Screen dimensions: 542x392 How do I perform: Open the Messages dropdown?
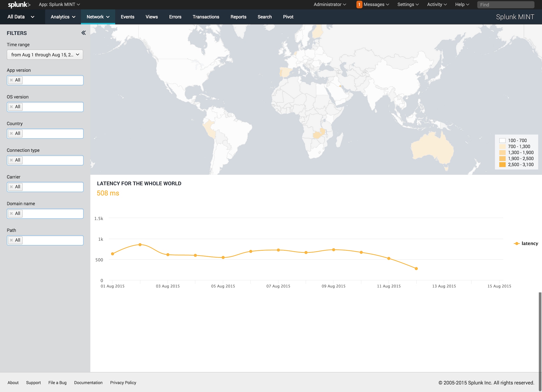click(376, 4)
